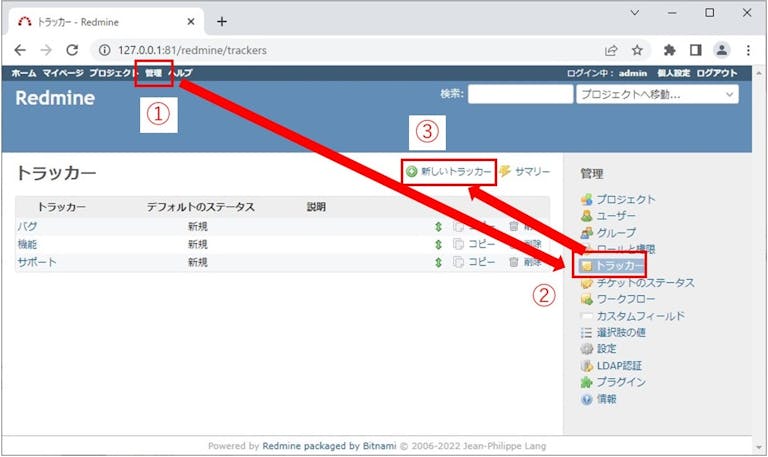
Task: Click the Redmine header title
Action: [x=55, y=98]
